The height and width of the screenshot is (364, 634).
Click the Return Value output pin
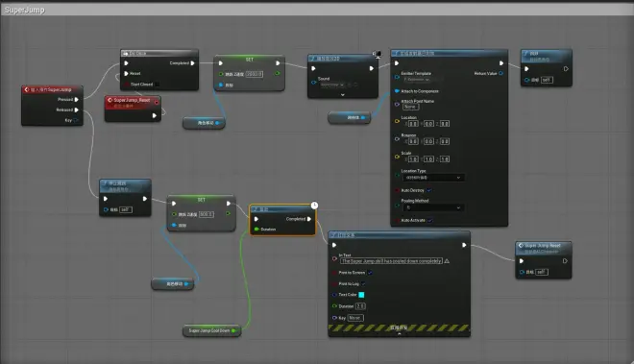(x=501, y=73)
